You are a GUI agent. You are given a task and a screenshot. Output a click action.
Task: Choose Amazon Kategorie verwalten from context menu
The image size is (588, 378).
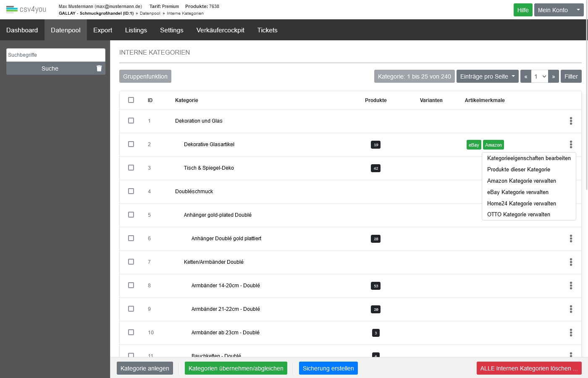coord(521,181)
